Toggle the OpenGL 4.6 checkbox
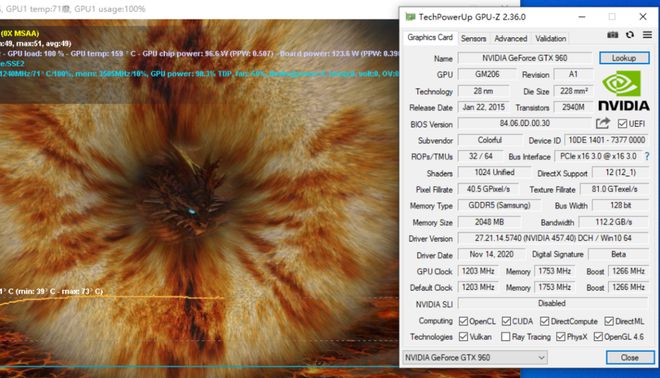Image resolution: width=660 pixels, height=378 pixels. coord(598,337)
